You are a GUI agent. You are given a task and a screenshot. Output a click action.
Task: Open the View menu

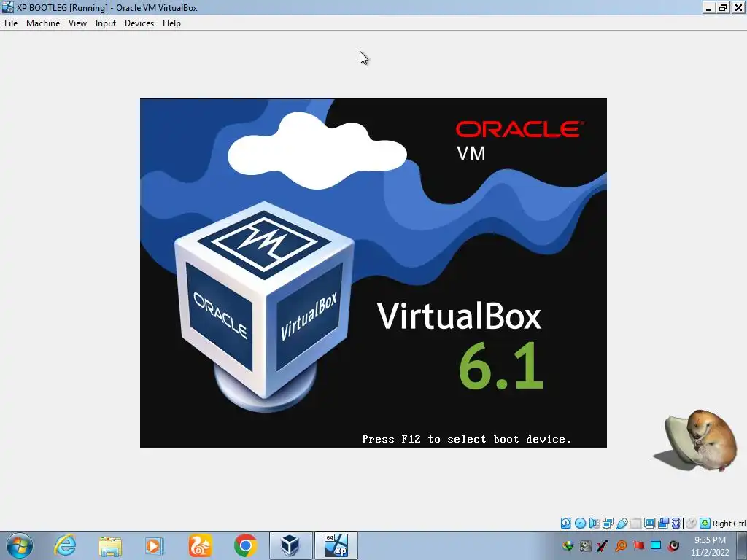77,23
